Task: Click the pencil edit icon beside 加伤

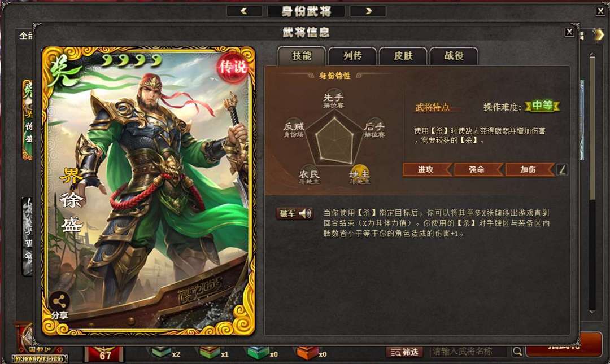Action: point(562,169)
